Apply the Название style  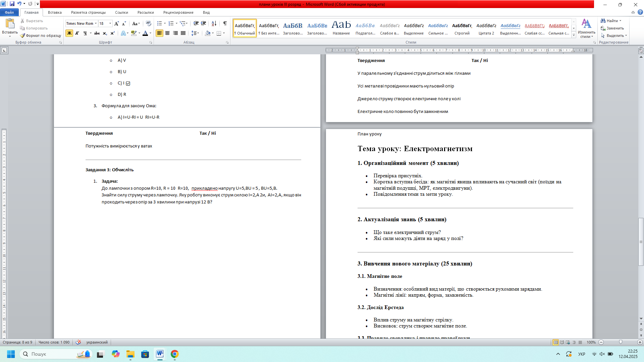pyautogui.click(x=341, y=28)
